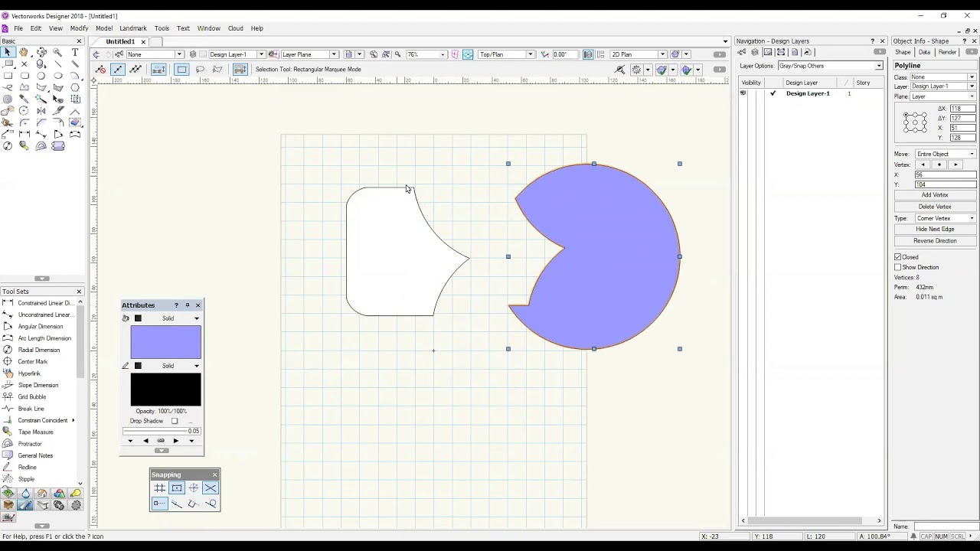The height and width of the screenshot is (551, 980).
Task: Select the Mirror tool
Action: click(x=41, y=111)
